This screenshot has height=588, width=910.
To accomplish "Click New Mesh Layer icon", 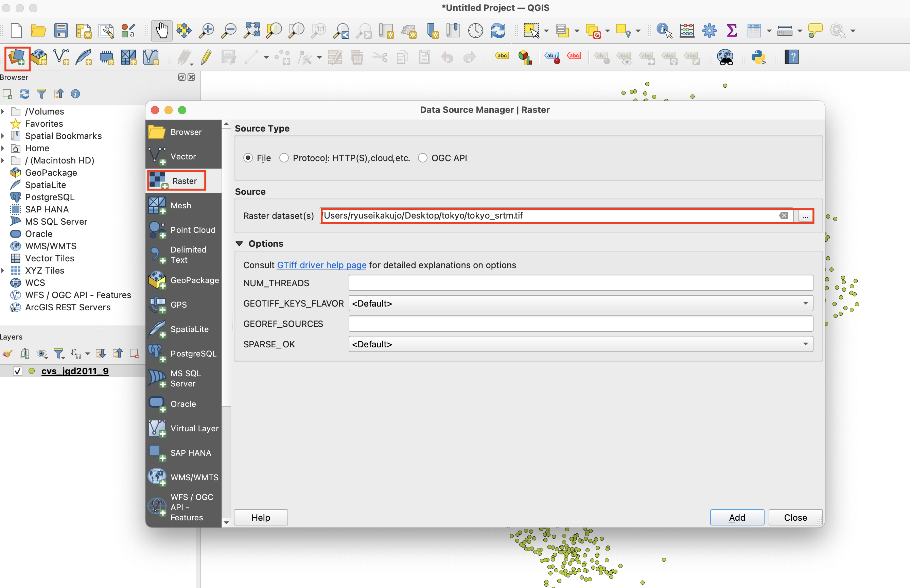I will [x=129, y=58].
